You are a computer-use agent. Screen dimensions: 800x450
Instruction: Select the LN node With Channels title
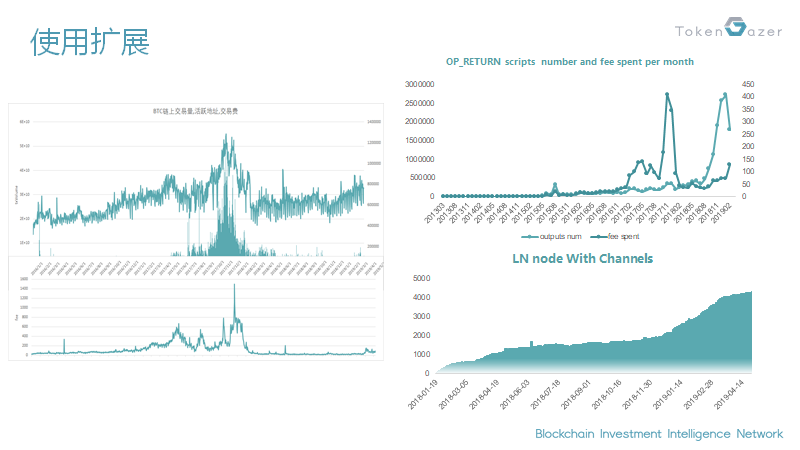[582, 258]
